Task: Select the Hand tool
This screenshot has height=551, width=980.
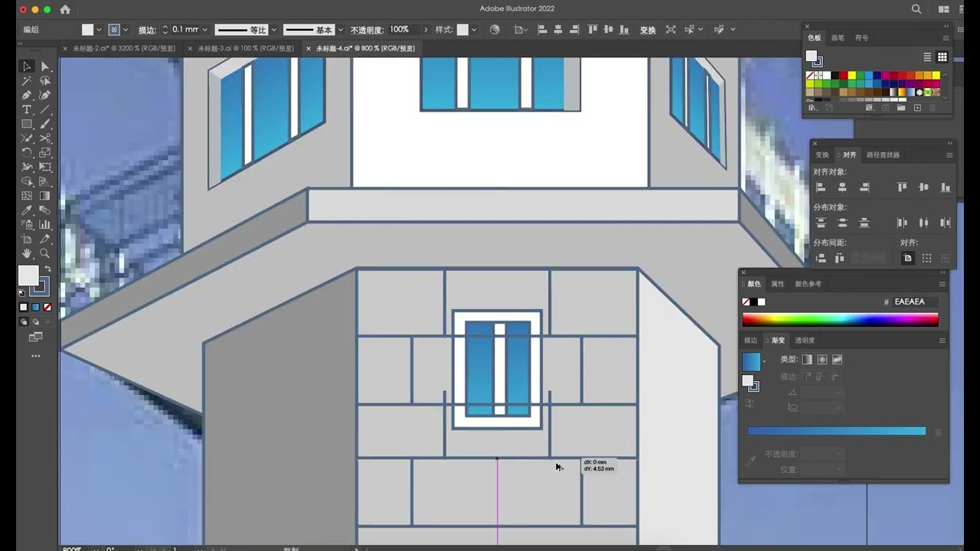Action: 27,253
